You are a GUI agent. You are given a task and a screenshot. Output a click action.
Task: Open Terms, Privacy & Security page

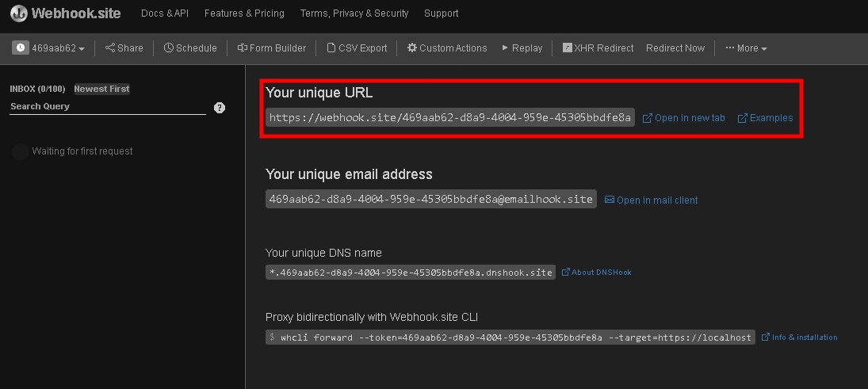(x=354, y=13)
